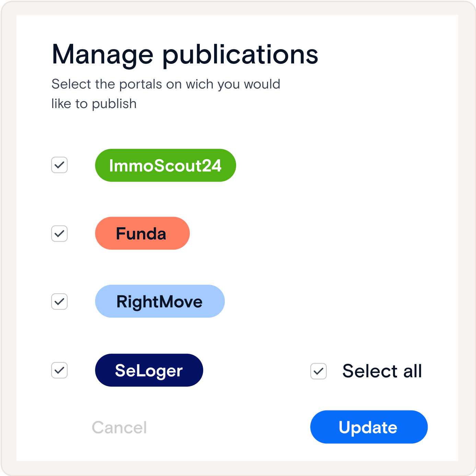Click the word 'publications' in the title

click(x=240, y=55)
